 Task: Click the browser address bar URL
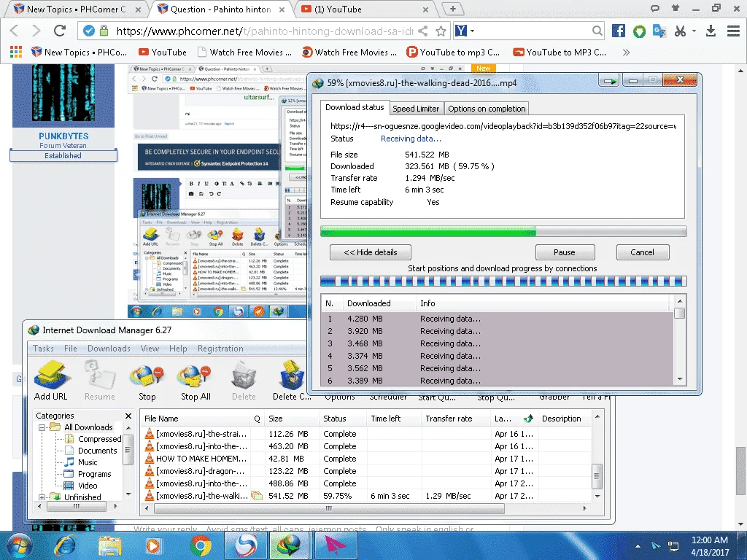tap(264, 31)
